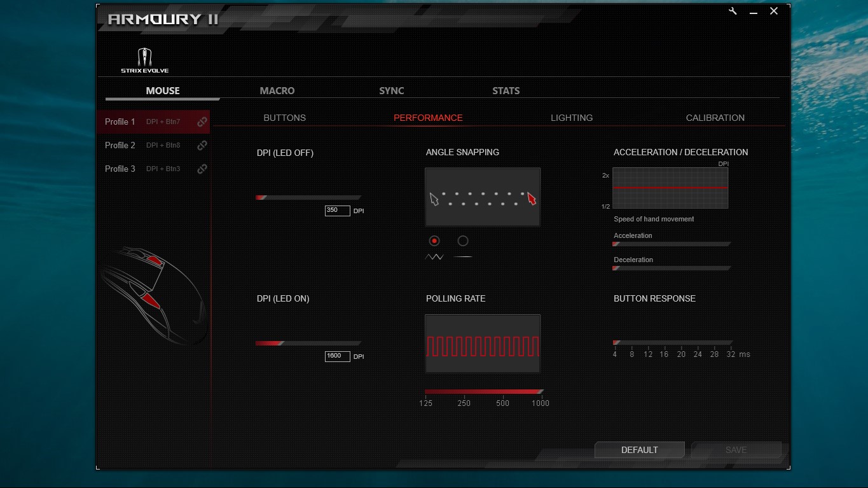Click the link icon for Profile 1
868x488 pixels.
202,122
